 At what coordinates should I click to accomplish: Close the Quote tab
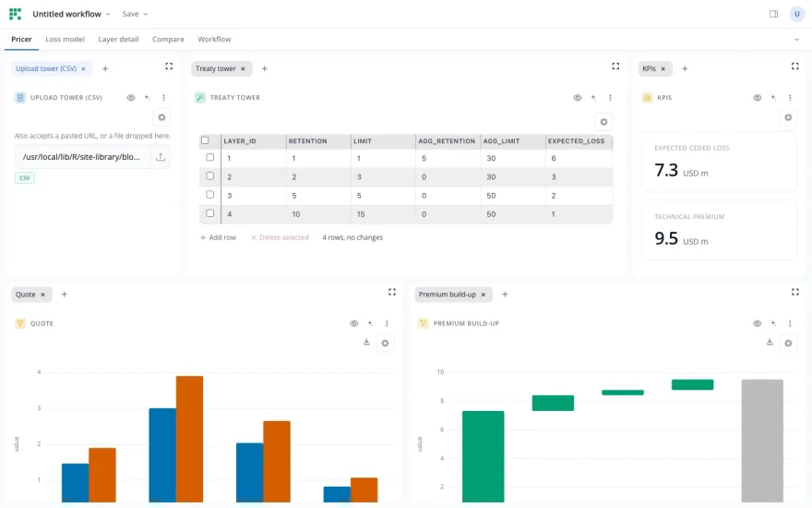pyautogui.click(x=43, y=295)
